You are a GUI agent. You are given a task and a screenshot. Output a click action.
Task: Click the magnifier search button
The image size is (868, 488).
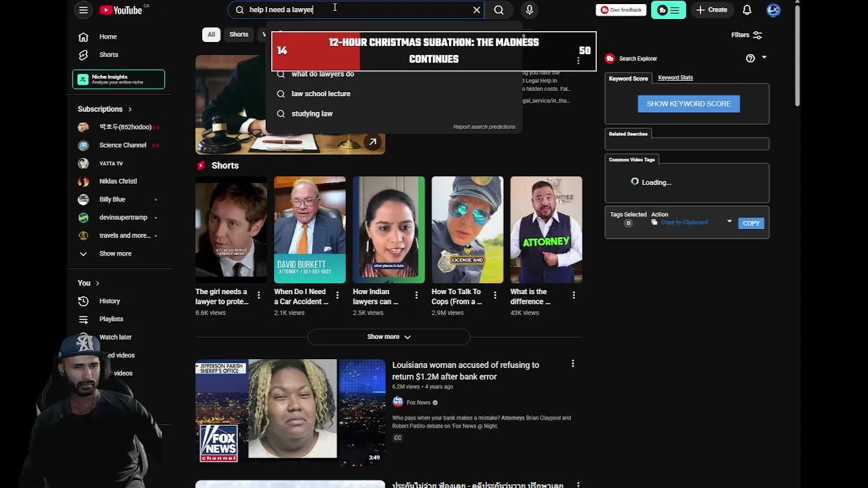coord(499,9)
